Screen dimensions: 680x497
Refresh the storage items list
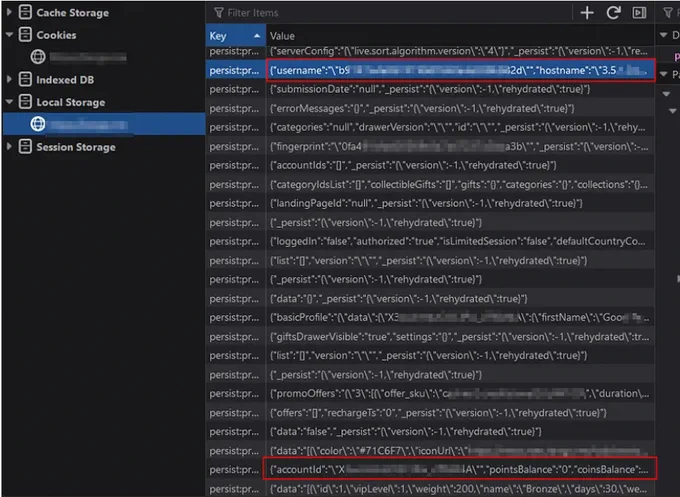(x=613, y=13)
